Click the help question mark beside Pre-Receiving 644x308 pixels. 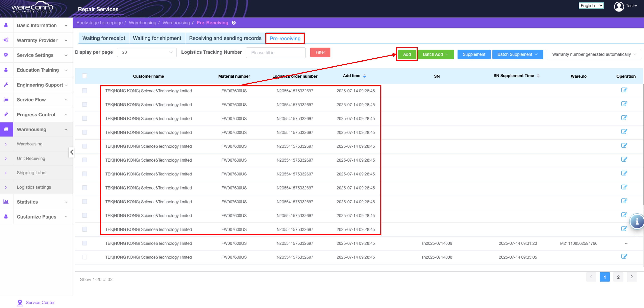pos(233,23)
